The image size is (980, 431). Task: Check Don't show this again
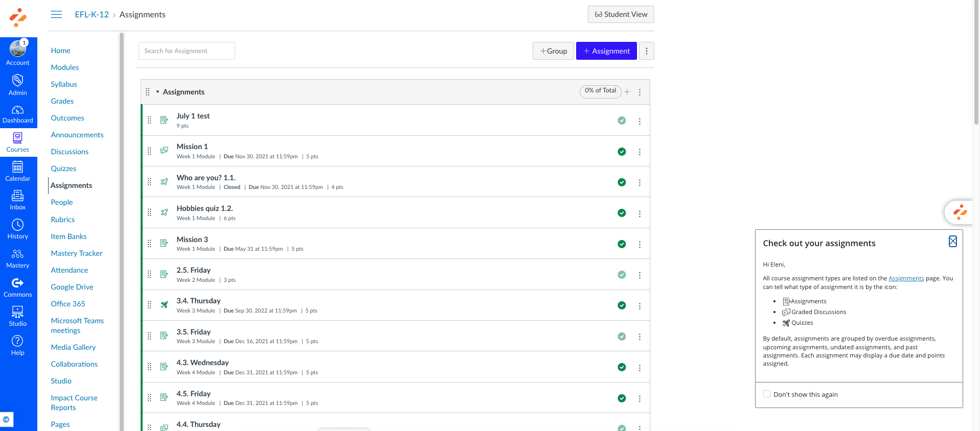(x=767, y=394)
